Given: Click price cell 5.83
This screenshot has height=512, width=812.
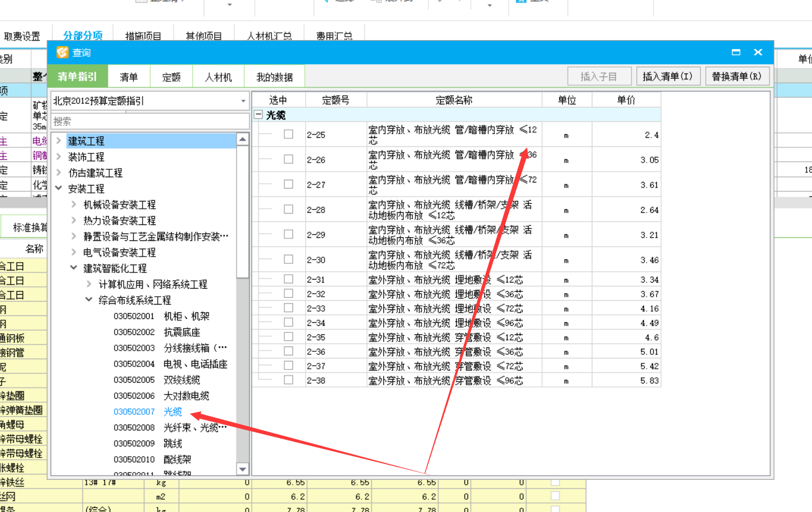Looking at the screenshot, I should coord(626,380).
